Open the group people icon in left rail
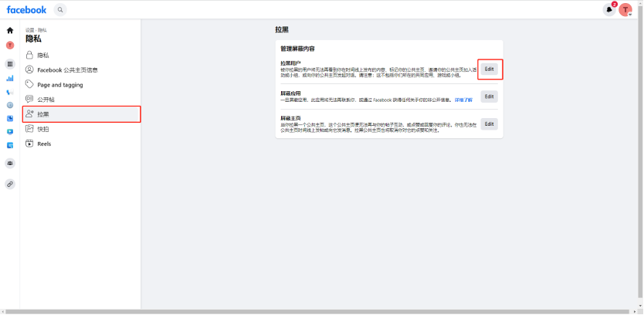This screenshot has height=315, width=644. pyautogui.click(x=10, y=163)
